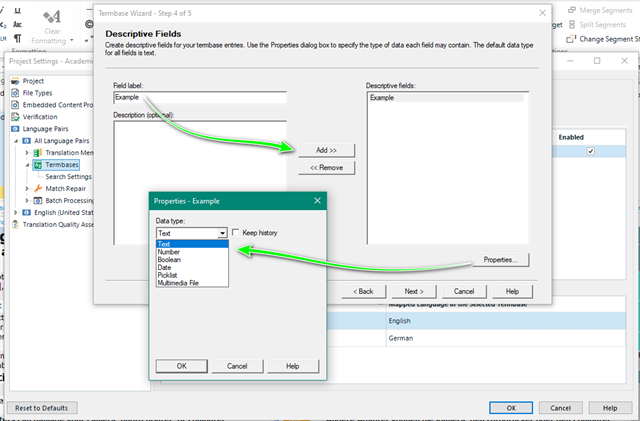
Task: Expand the English (United States) tree node
Action: tap(17, 213)
